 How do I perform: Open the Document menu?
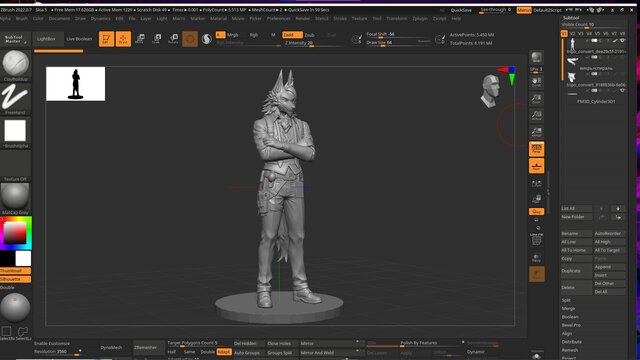pyautogui.click(x=59, y=18)
